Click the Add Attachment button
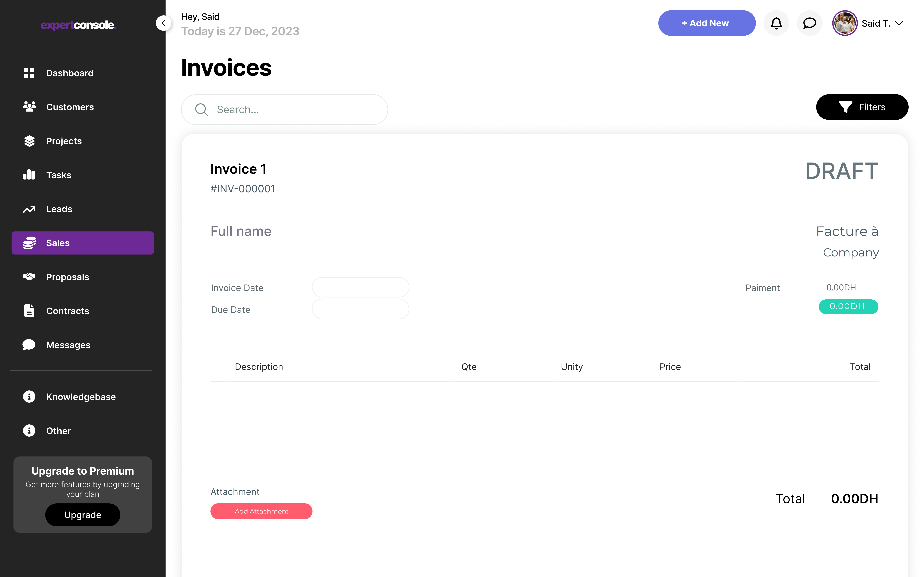The height and width of the screenshot is (577, 924). [x=261, y=511]
